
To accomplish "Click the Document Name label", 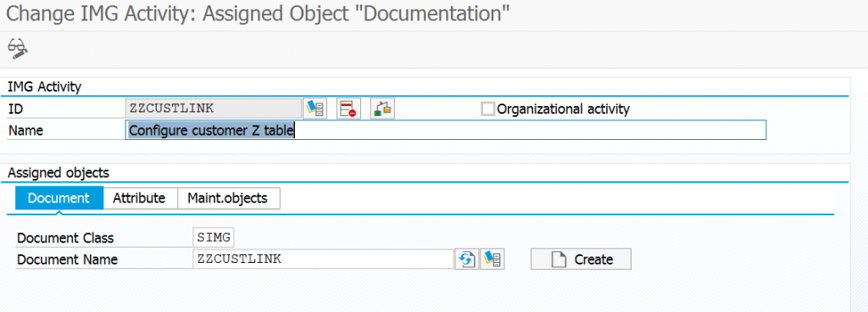I will 68,259.
